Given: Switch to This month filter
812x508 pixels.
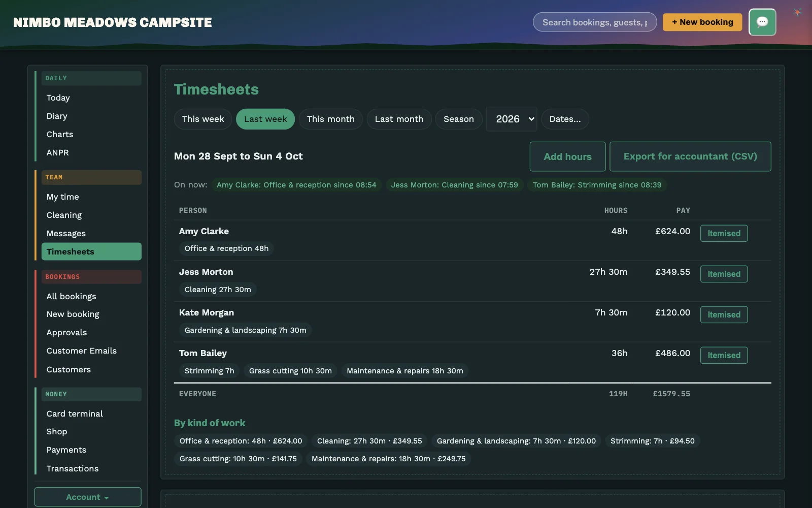Looking at the screenshot, I should [x=331, y=119].
